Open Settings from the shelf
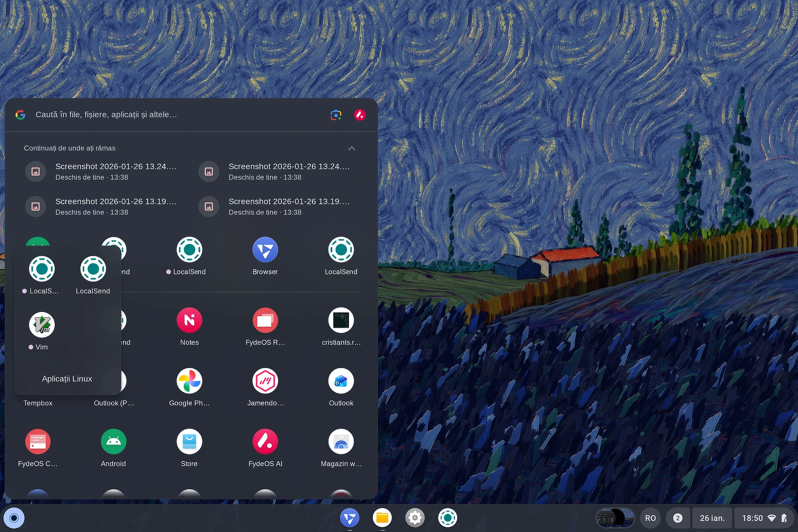Viewport: 798px width, 532px height. pyautogui.click(x=415, y=518)
